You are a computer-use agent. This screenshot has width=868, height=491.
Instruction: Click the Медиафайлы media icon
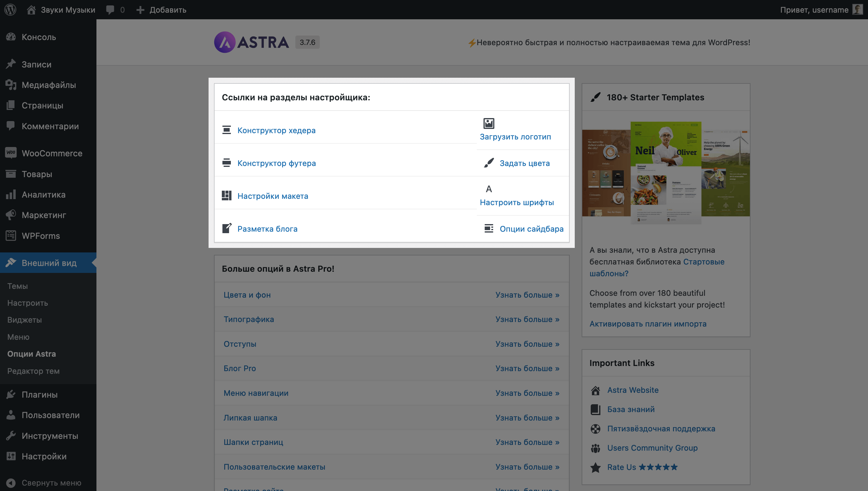11,85
